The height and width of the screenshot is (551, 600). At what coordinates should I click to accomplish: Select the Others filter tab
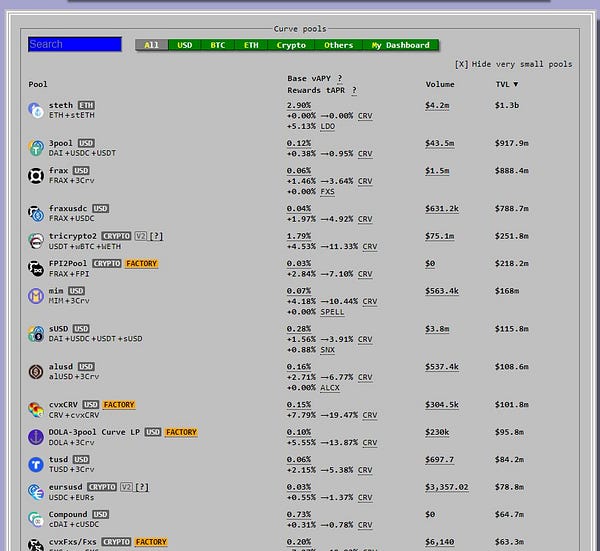point(339,45)
